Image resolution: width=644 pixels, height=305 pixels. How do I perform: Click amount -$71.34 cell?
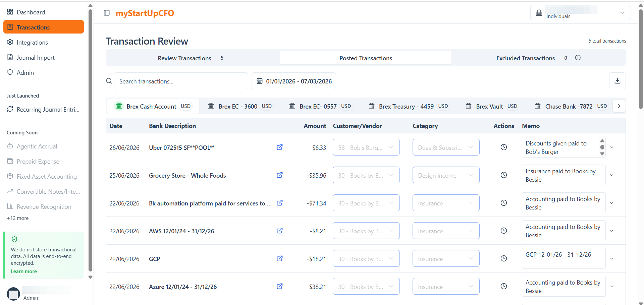(317, 203)
